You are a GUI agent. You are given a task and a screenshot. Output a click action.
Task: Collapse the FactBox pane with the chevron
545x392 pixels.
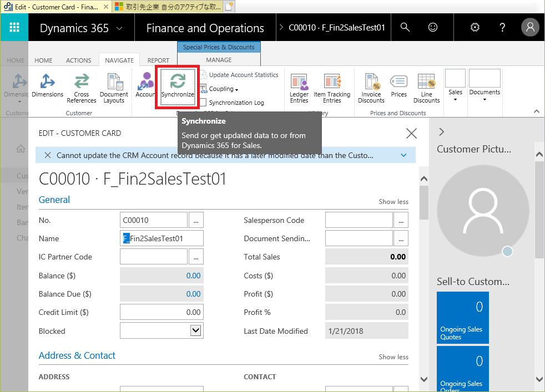point(441,132)
